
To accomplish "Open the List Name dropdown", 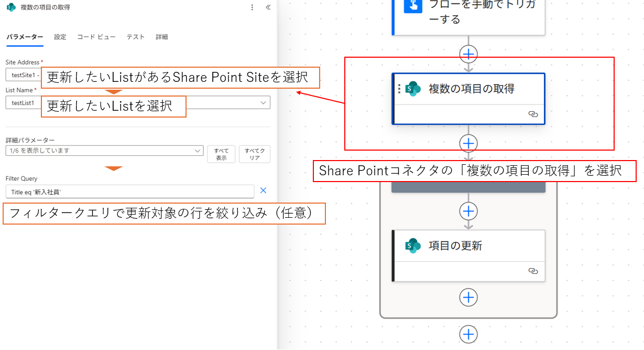I will (264, 102).
